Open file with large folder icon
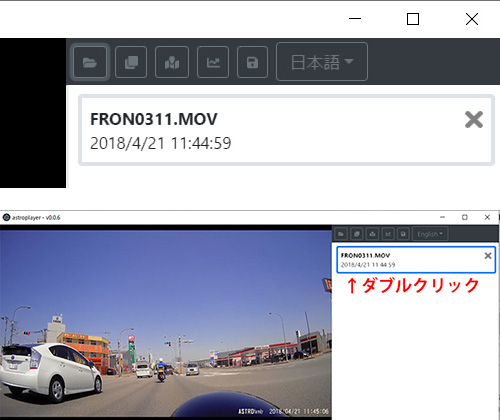Image resolution: width=500 pixels, height=420 pixels. [x=90, y=62]
